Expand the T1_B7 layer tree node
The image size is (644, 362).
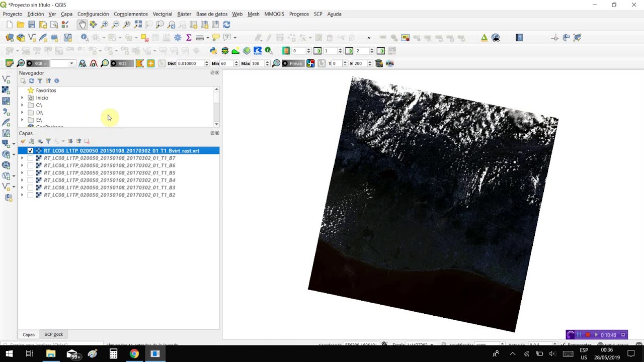(22, 158)
